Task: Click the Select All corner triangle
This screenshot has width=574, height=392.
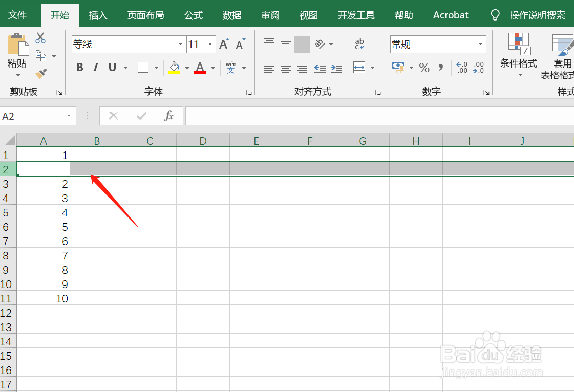Action: 9,141
